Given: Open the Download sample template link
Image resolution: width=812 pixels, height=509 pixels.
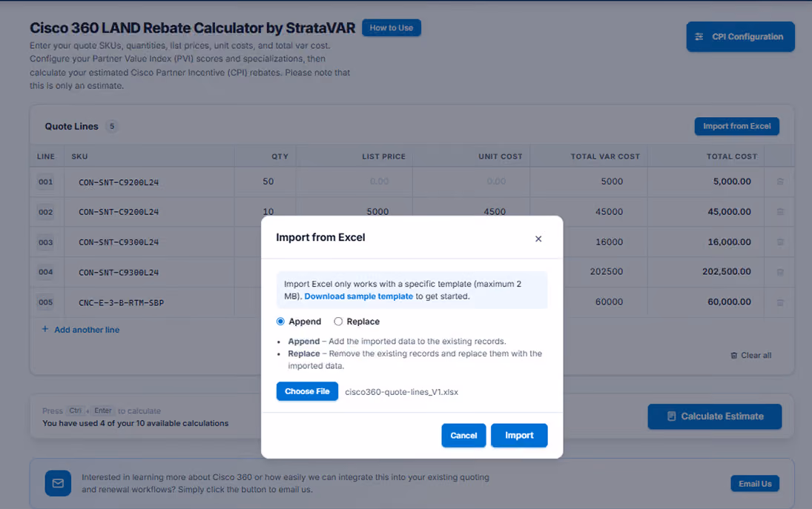Looking at the screenshot, I should [358, 296].
